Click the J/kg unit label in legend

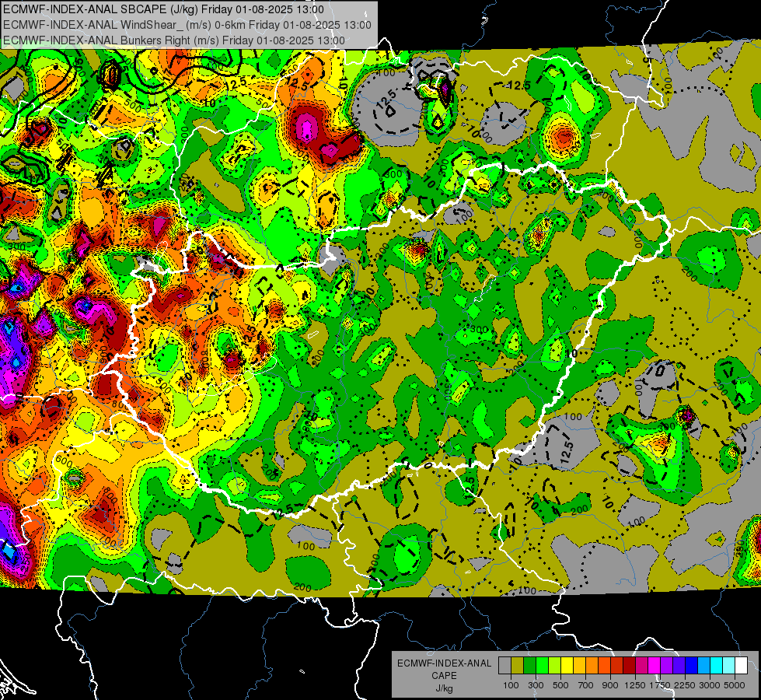coord(444,688)
